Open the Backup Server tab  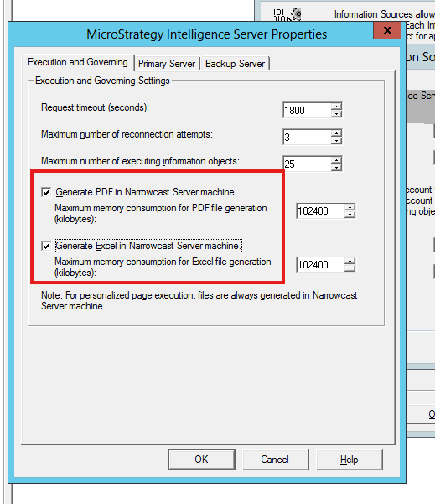pos(236,64)
